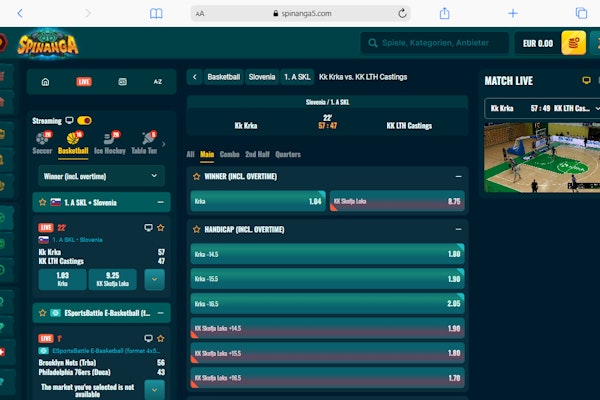Switch to the All markets tab

pyautogui.click(x=191, y=154)
